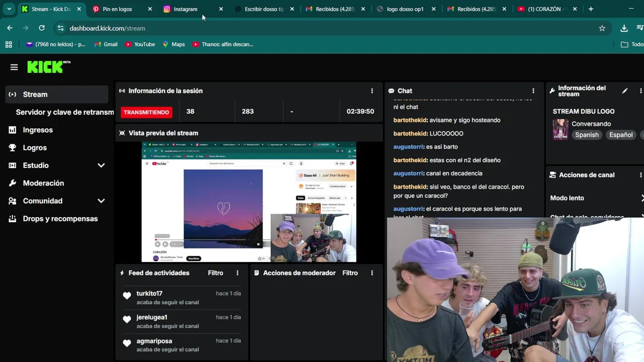
Task: Open the tab search dropdown arrow
Action: coord(9,9)
